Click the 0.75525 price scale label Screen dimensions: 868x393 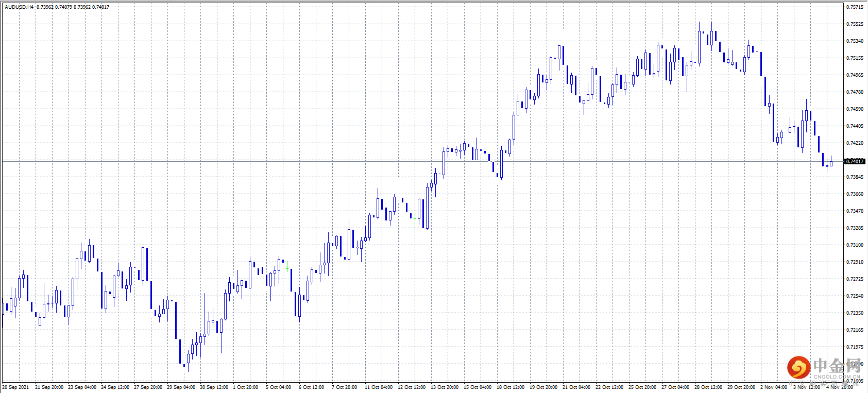tap(855, 24)
